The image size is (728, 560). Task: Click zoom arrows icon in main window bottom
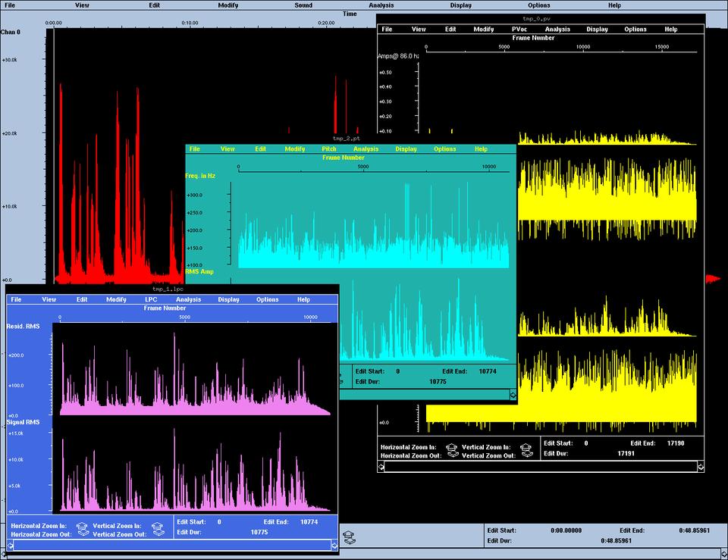click(x=347, y=537)
